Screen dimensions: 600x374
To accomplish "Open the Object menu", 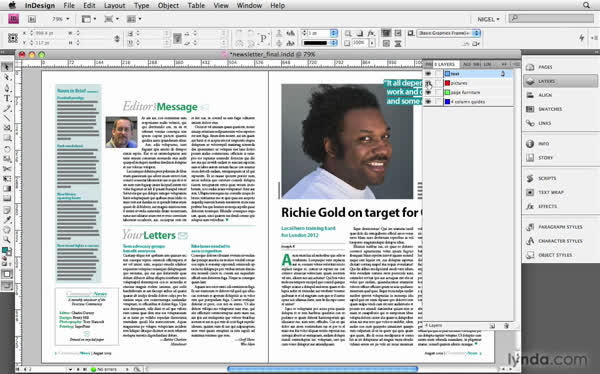I will (x=168, y=5).
